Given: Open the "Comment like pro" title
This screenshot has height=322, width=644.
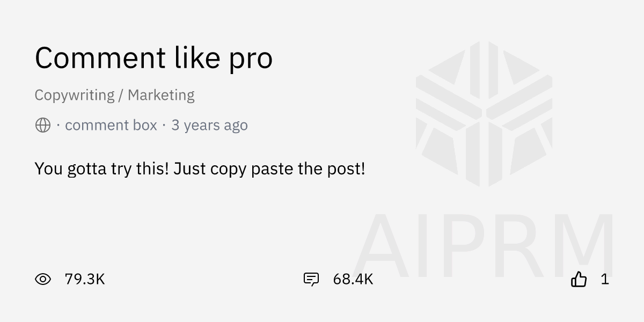Looking at the screenshot, I should (154, 58).
